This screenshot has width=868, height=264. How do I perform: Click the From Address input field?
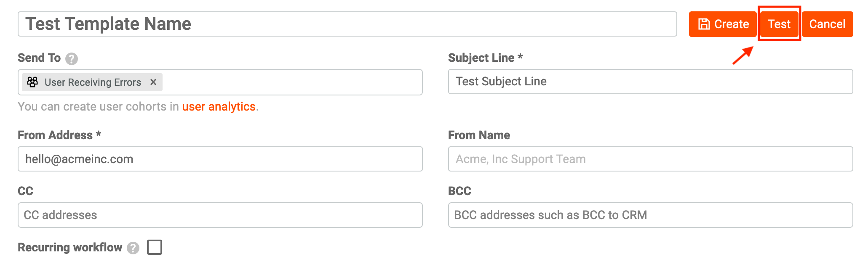click(x=220, y=159)
